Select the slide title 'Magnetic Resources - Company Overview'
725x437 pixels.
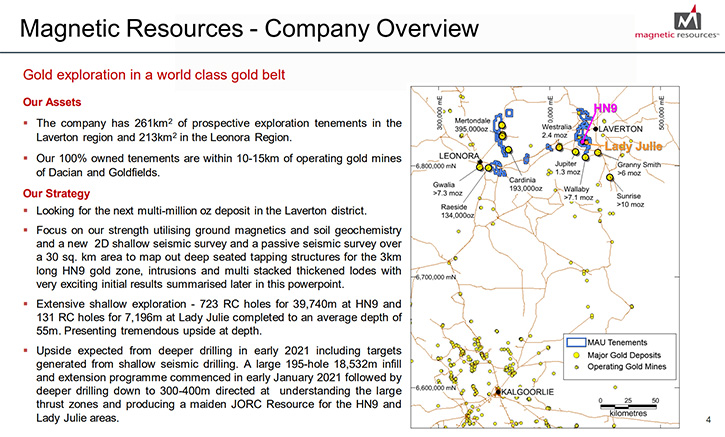[249, 28]
